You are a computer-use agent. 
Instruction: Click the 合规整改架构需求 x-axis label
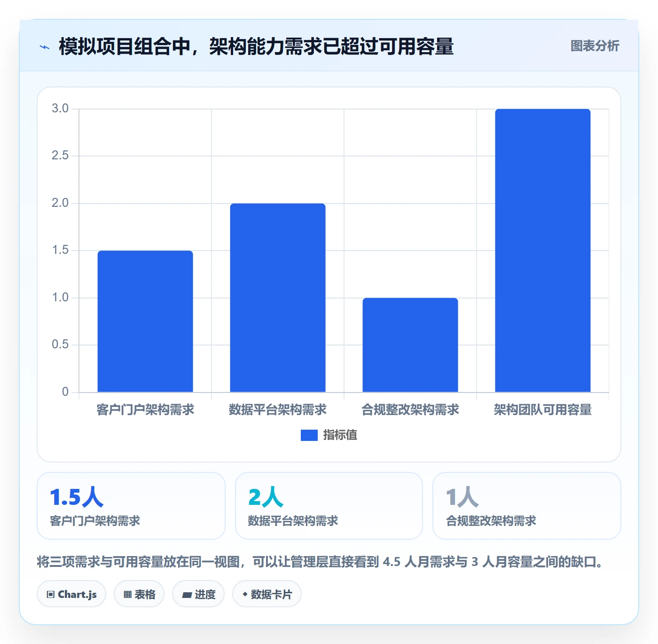410,410
